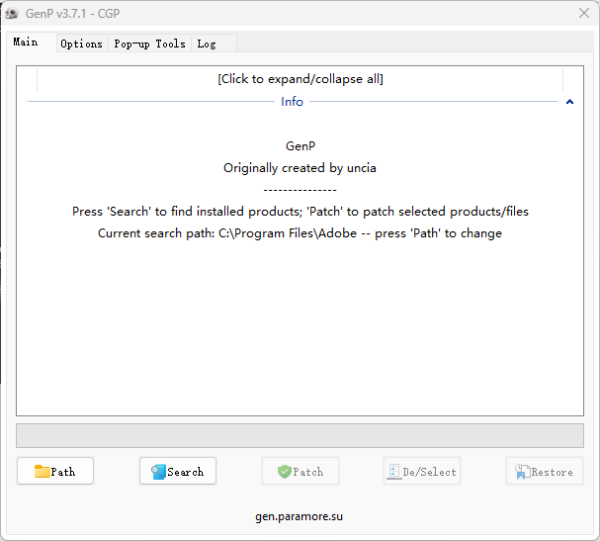600x541 pixels.
Task: Switch to the Log tab
Action: 214,44
